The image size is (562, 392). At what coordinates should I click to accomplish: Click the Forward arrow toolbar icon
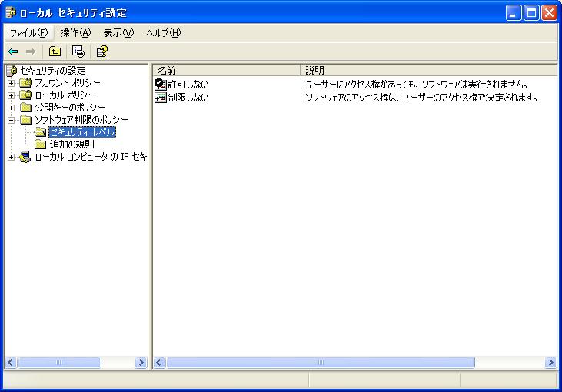click(31, 51)
